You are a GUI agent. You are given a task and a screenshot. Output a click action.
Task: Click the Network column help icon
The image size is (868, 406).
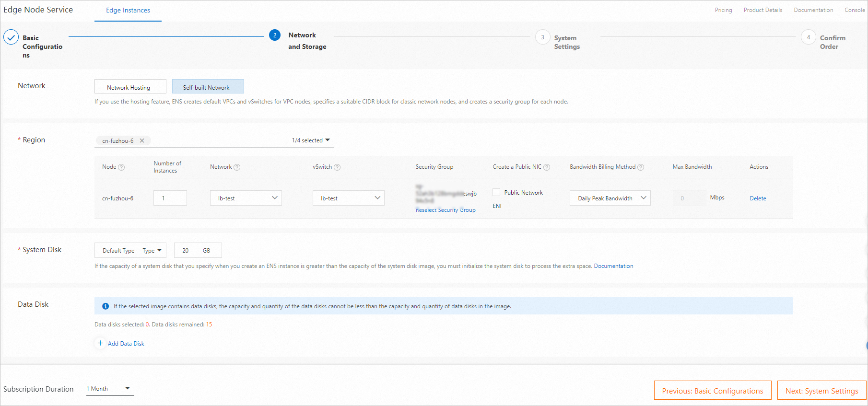[237, 167]
